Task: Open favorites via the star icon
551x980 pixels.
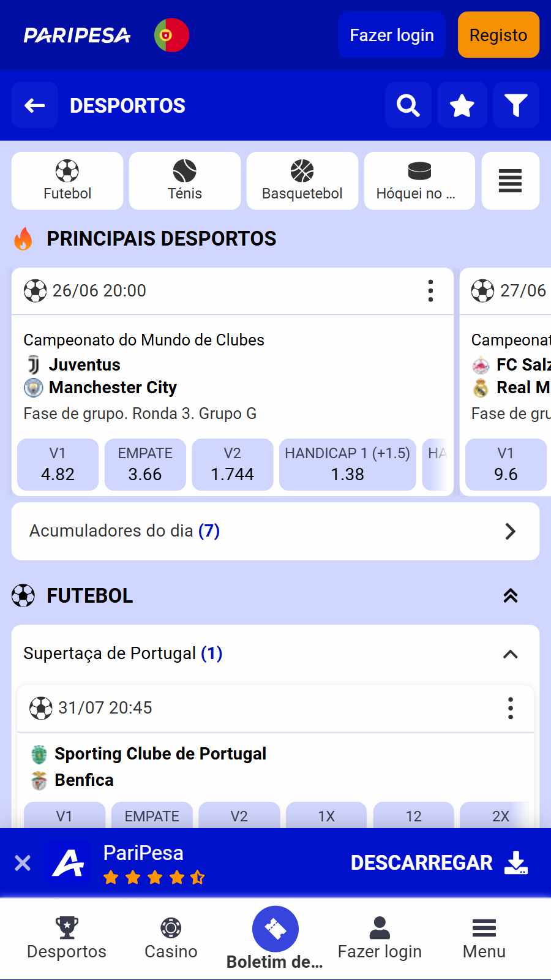Action: (462, 105)
